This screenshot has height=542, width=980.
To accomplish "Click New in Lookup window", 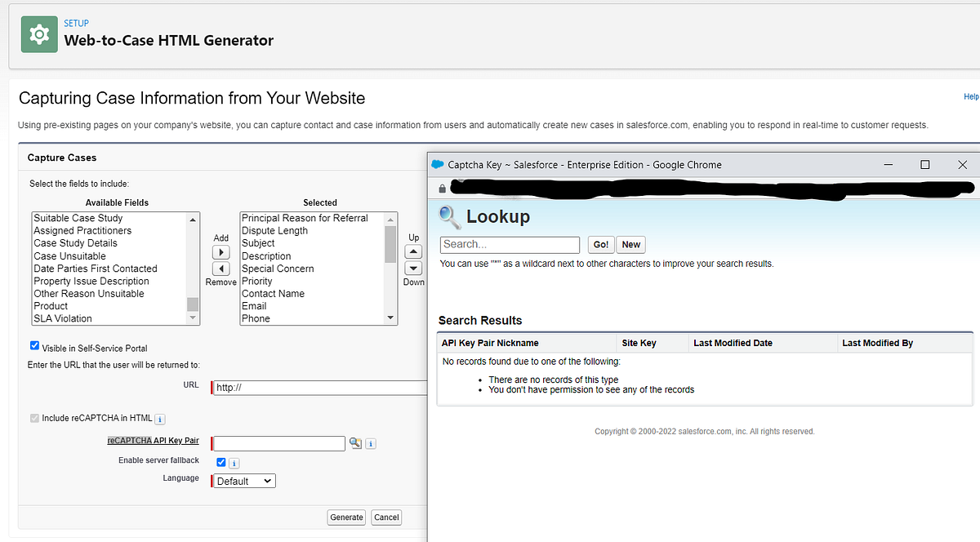I will point(631,245).
